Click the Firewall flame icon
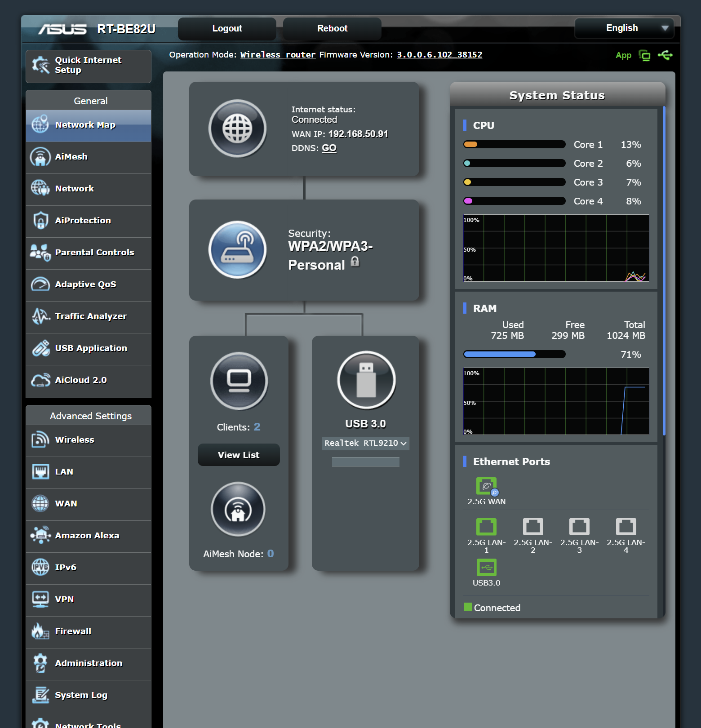The image size is (701, 728). (x=40, y=631)
